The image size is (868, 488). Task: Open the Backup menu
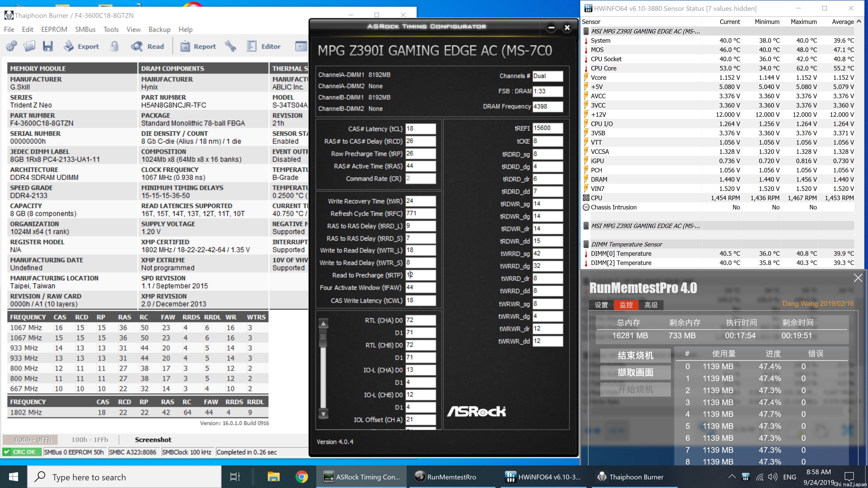[x=159, y=29]
